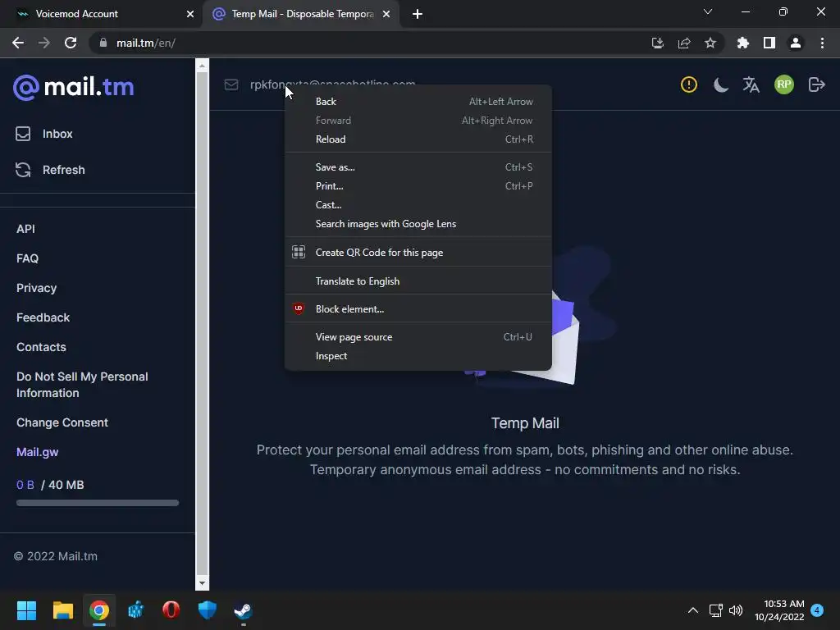
Task: Open File Explorer from taskbar
Action: tap(62, 610)
